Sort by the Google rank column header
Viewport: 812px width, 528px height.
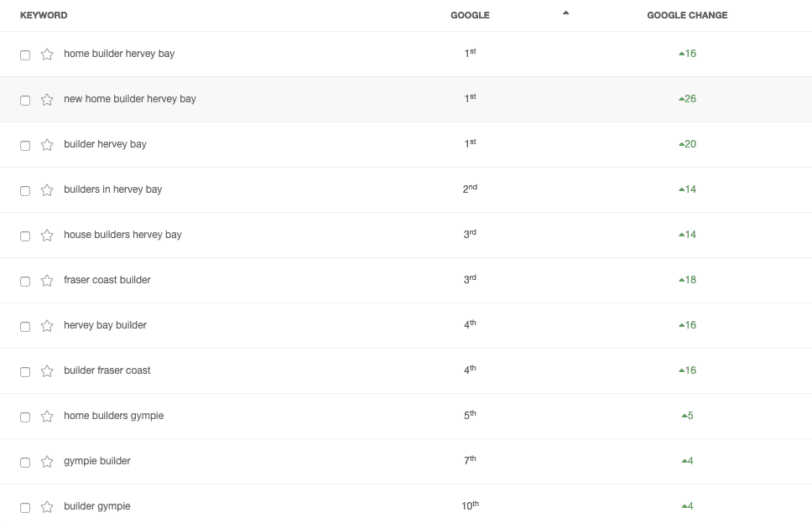(470, 15)
